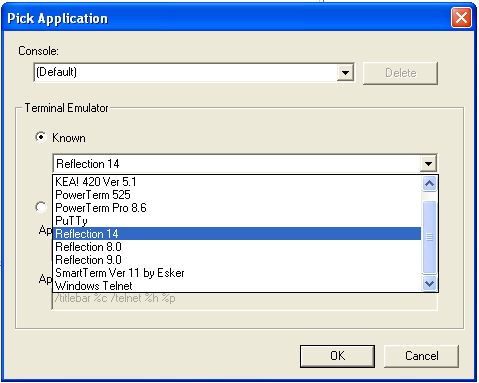Open the Console dropdown arrow
The image size is (479, 383).
(x=345, y=72)
